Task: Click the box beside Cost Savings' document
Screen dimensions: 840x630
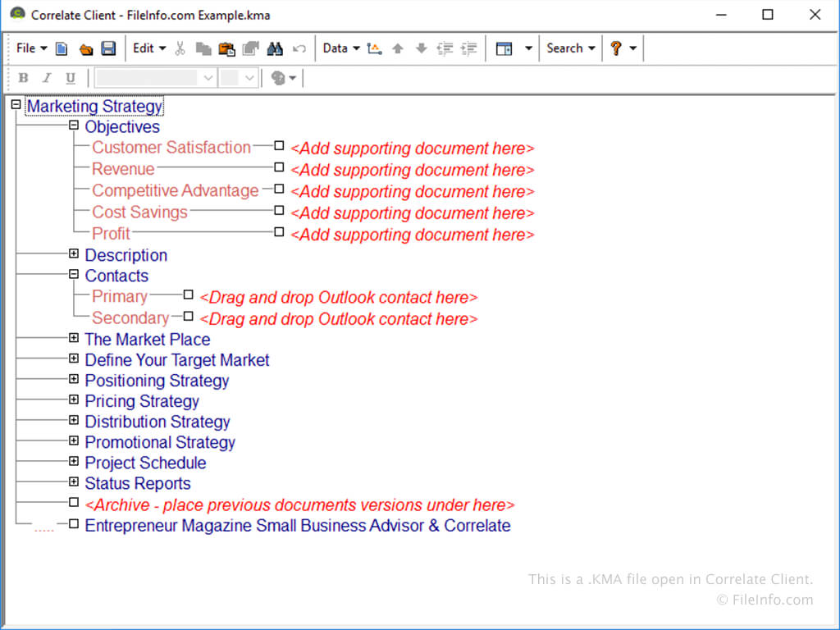Action: click(279, 211)
